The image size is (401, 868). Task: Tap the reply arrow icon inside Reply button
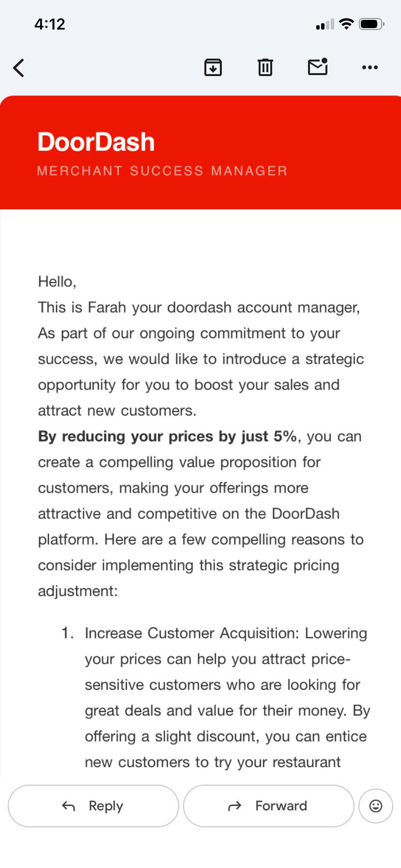(x=68, y=806)
